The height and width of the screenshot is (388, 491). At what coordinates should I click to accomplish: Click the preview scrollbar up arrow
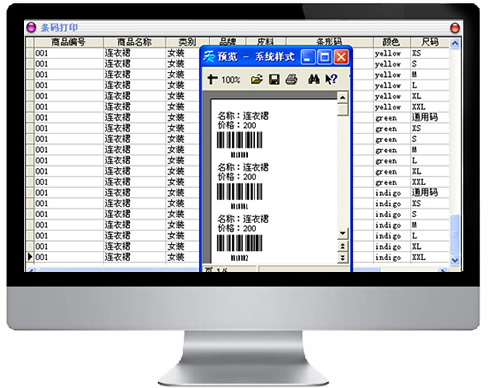342,98
